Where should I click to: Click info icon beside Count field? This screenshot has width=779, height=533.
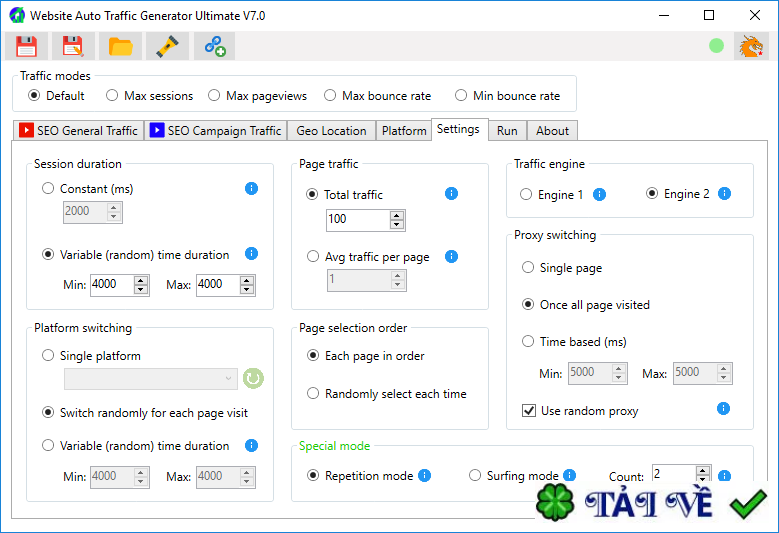click(724, 475)
